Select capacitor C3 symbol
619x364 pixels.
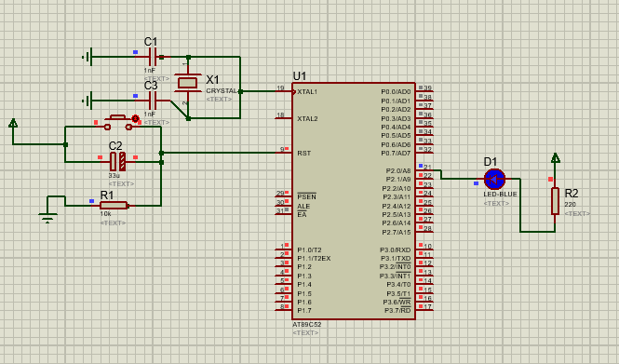153,101
